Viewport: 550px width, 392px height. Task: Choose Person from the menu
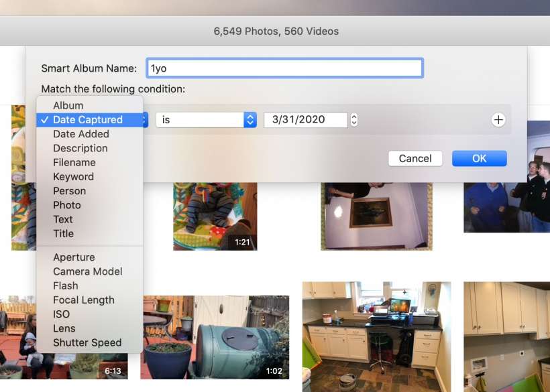click(x=70, y=191)
